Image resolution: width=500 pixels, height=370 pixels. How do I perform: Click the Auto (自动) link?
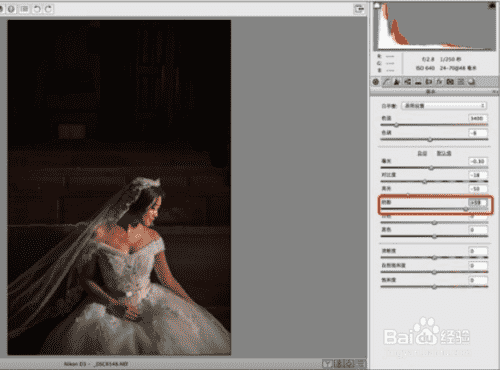coord(422,153)
